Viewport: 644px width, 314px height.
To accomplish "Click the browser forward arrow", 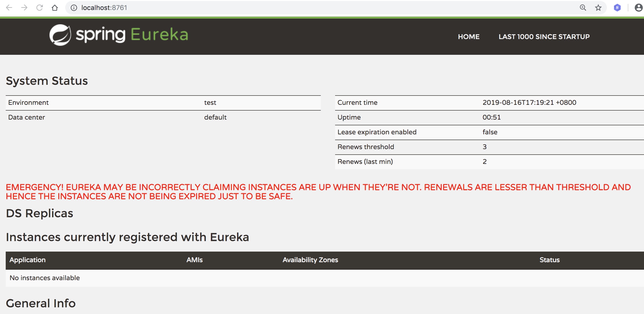I will 24,8.
